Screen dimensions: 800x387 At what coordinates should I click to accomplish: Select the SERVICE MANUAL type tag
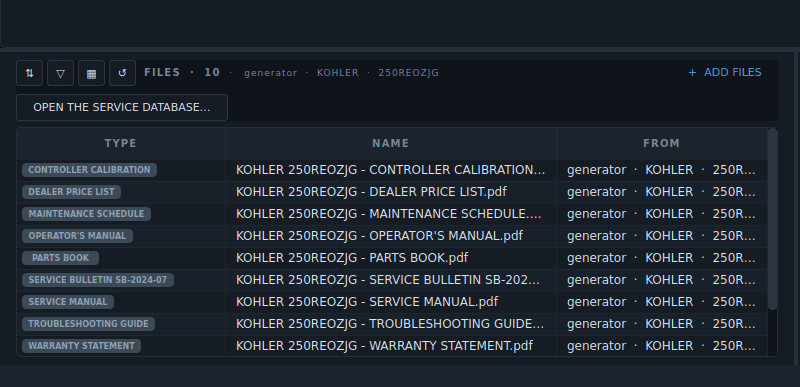68,301
